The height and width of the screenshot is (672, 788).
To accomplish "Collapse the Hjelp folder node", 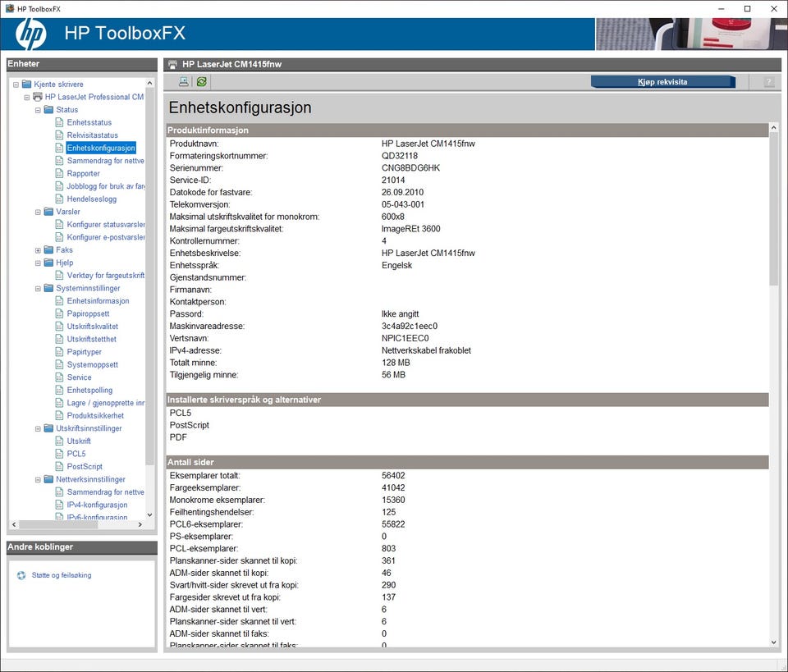I will [38, 263].
